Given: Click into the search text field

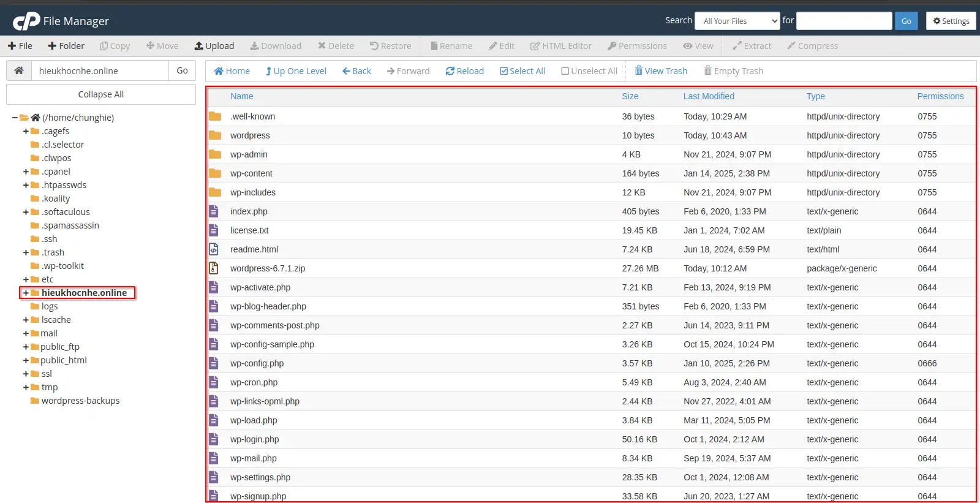Looking at the screenshot, I should click(x=843, y=21).
